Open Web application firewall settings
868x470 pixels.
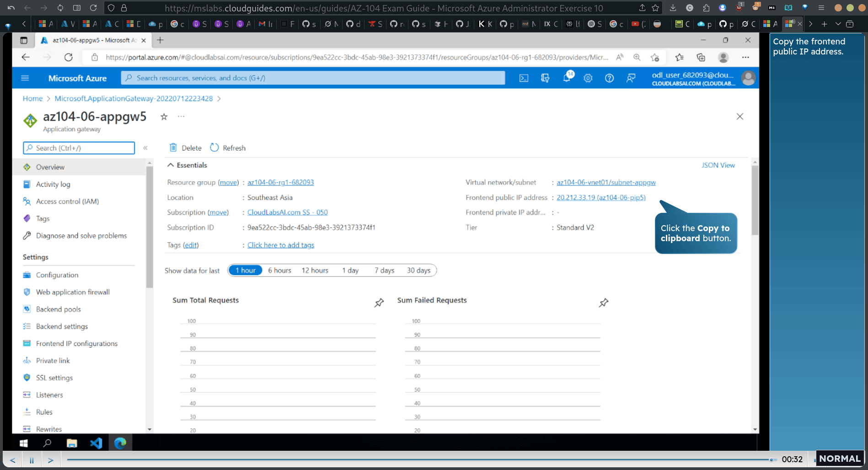(79, 292)
